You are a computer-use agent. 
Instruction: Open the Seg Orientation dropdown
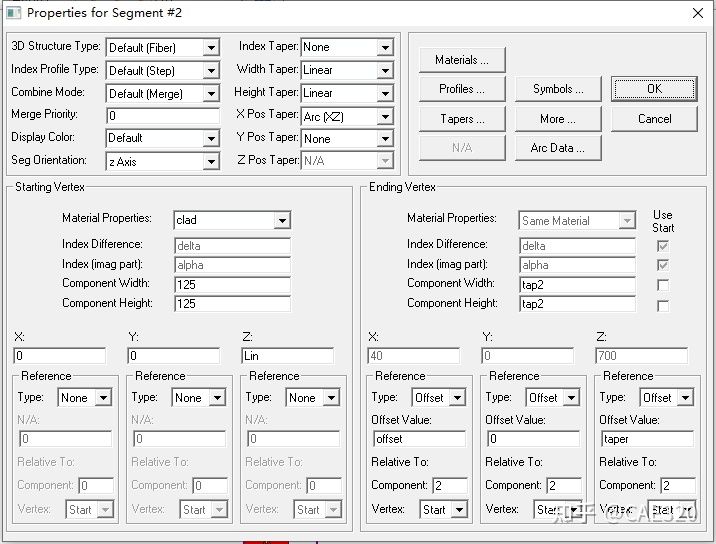click(x=163, y=161)
